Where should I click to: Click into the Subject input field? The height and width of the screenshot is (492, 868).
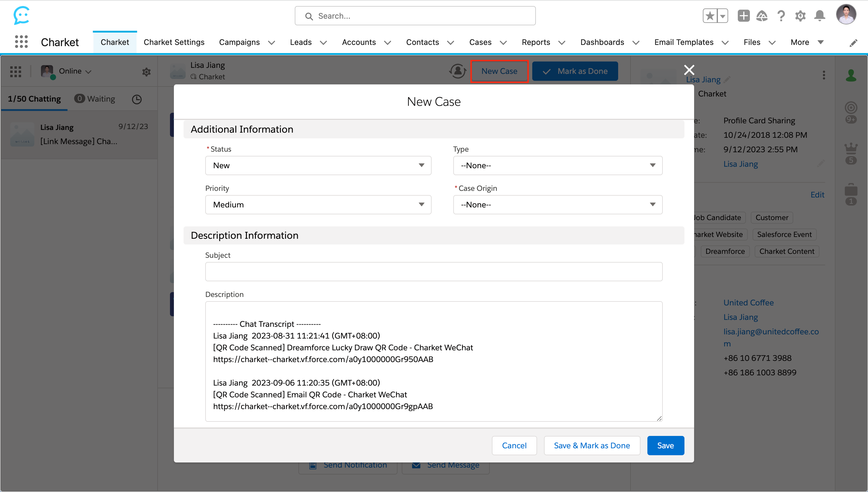433,272
